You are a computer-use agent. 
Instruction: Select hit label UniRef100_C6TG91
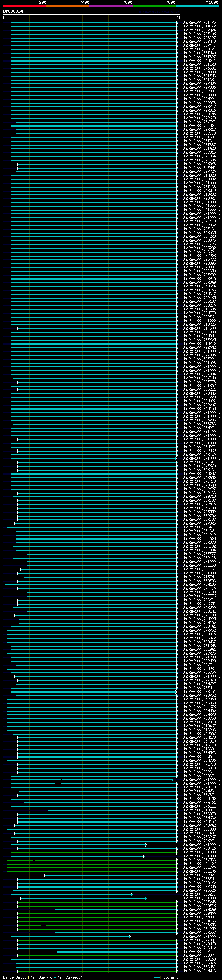199,137
